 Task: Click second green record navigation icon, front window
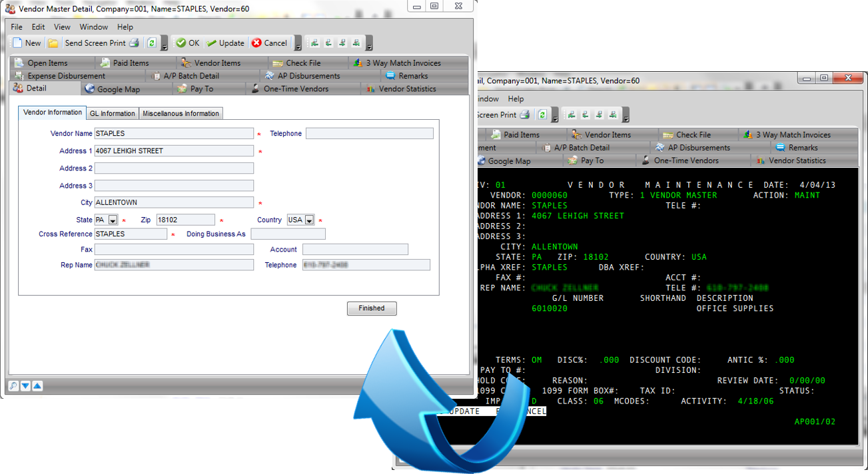pyautogui.click(x=328, y=43)
